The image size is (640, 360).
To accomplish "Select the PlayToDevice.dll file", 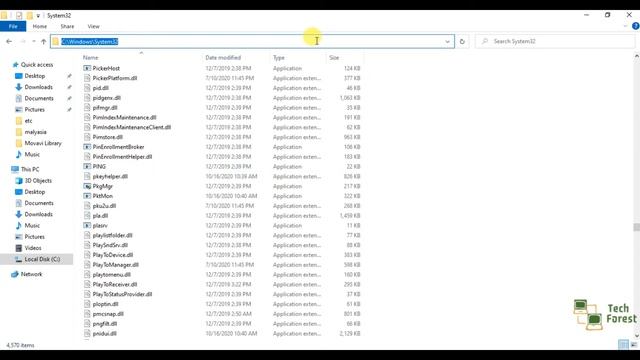I will click(113, 255).
